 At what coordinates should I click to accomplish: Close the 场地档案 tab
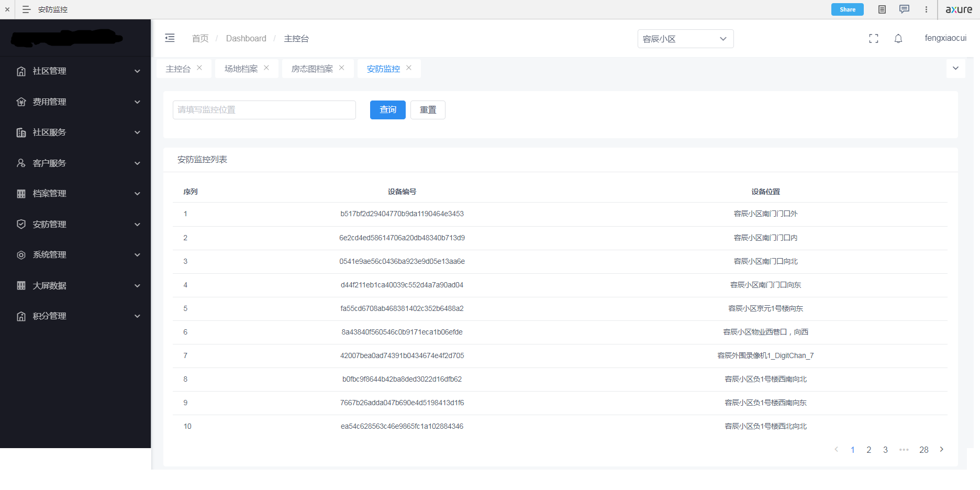[x=266, y=68]
